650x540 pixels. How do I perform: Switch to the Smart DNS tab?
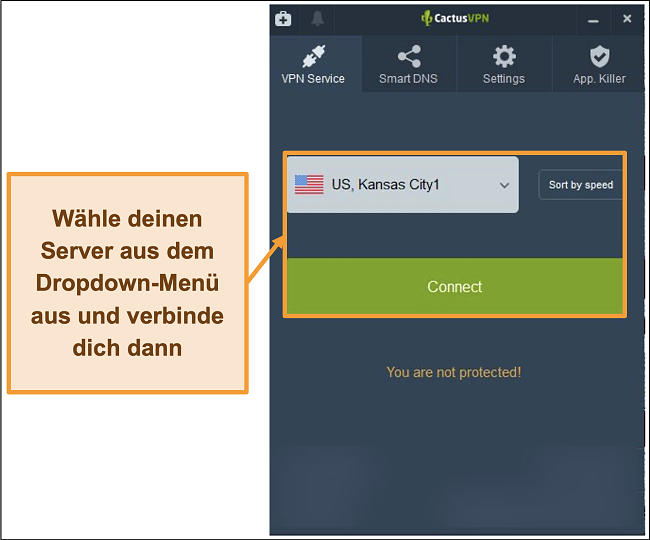click(x=408, y=64)
